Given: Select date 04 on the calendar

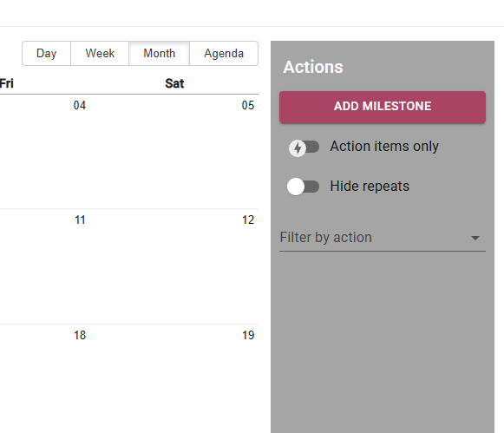Looking at the screenshot, I should click(x=80, y=106).
